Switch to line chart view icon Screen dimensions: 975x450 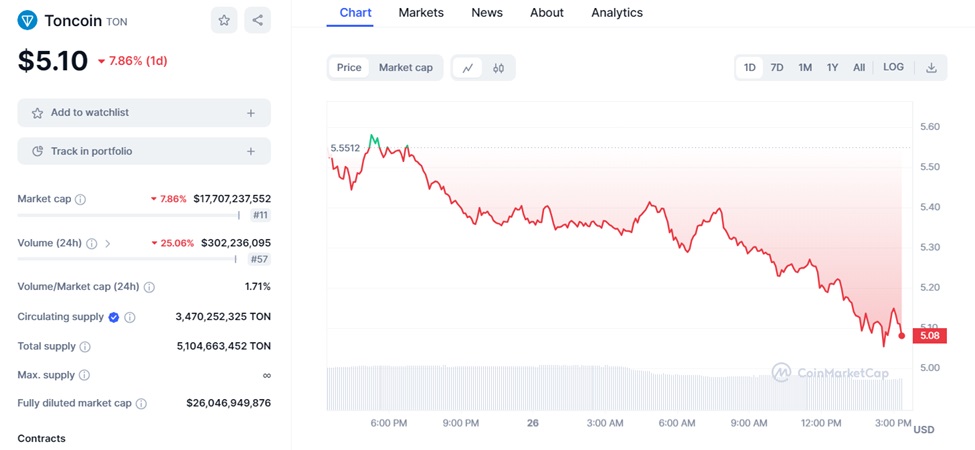click(467, 68)
